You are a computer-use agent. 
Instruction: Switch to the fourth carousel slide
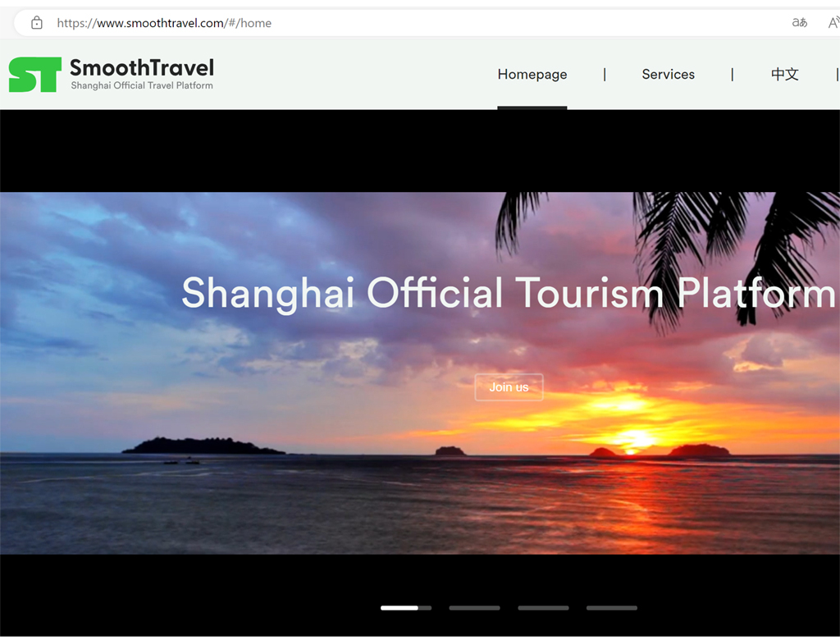point(611,608)
